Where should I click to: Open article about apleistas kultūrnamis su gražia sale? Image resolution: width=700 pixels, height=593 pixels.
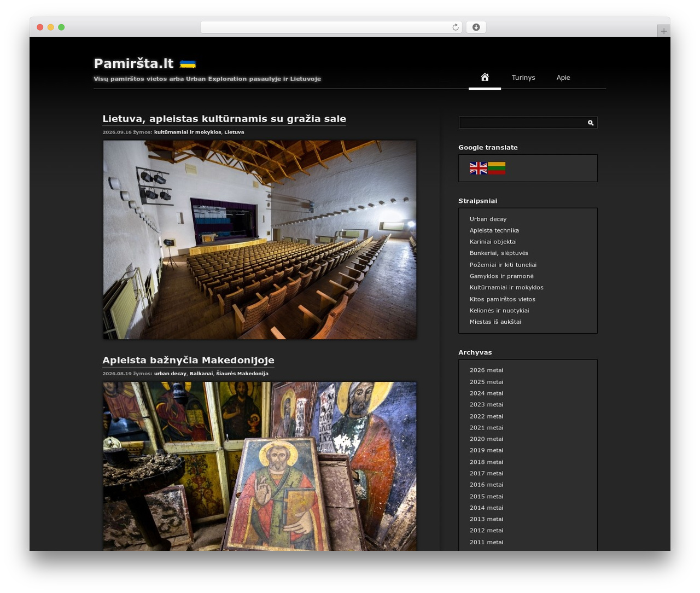click(224, 119)
